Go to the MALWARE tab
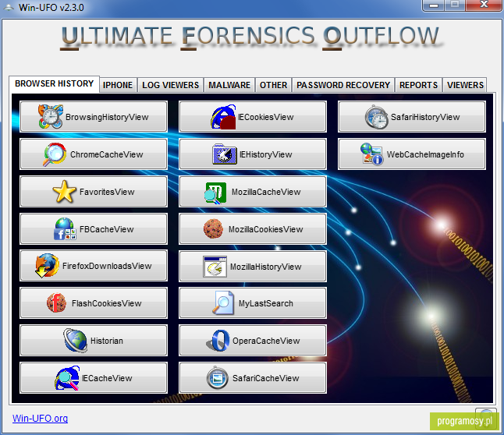Screen dimensions: 504x435 (229, 85)
